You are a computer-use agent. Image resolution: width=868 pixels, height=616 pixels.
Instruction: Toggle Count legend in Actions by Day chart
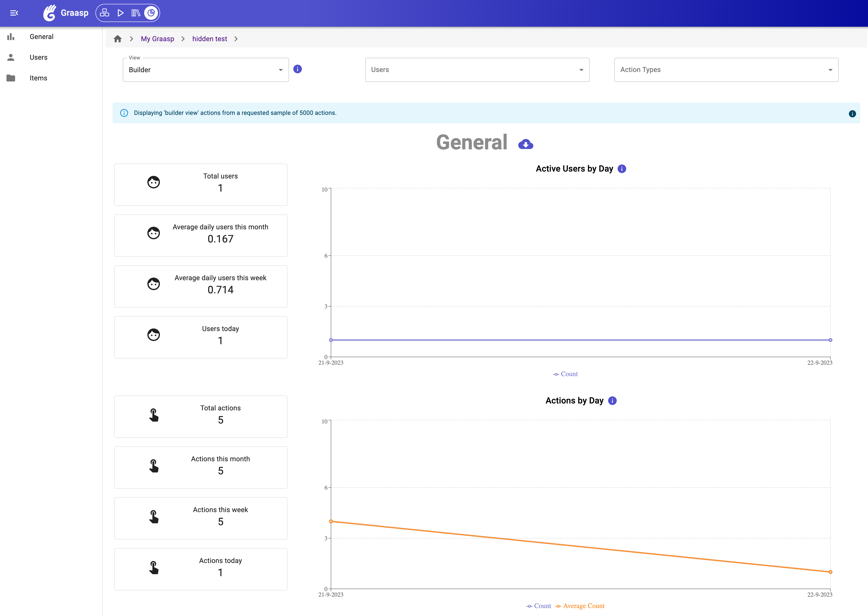coord(539,606)
